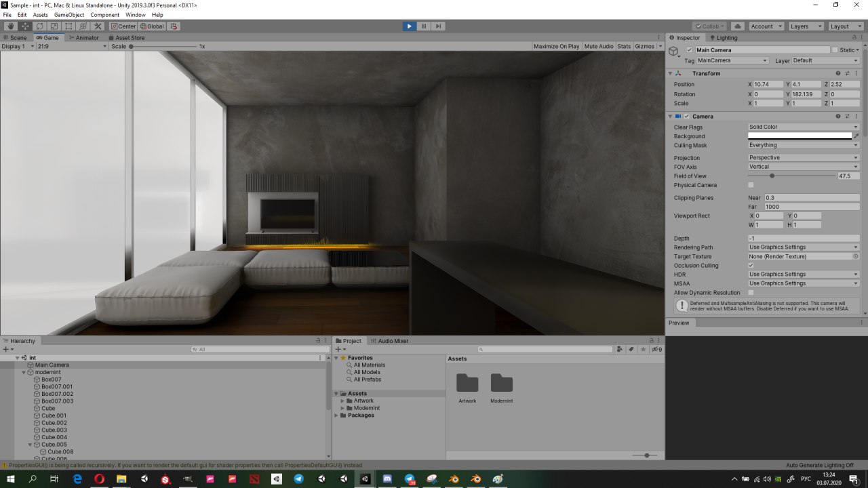Screen dimensions: 868x488
Task: Collapse the modernInt hierarchy node
Action: point(24,372)
